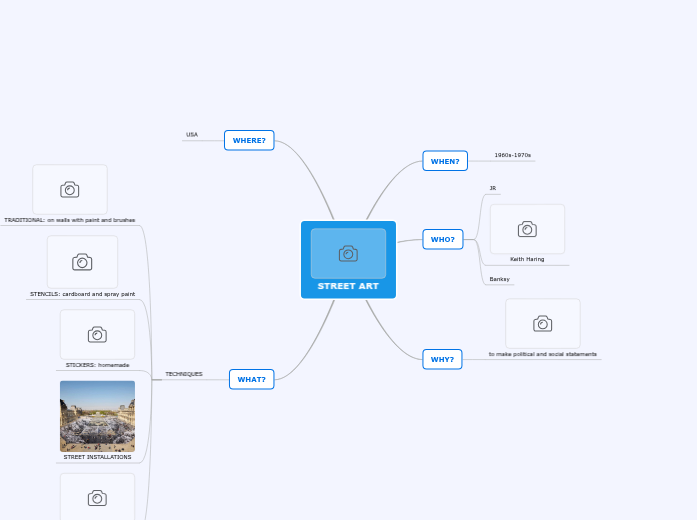Click camera placeholder above political statements text
The height and width of the screenshot is (520, 697).
coord(542,323)
